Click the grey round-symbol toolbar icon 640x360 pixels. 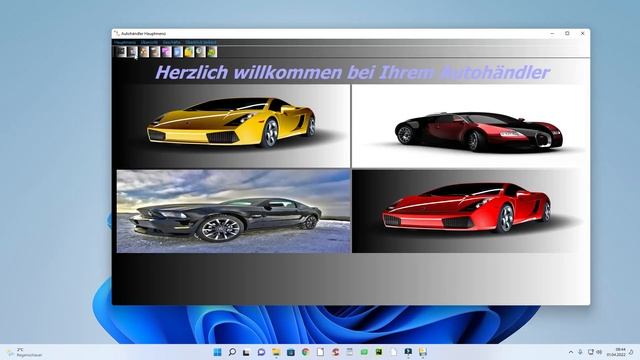click(201, 52)
